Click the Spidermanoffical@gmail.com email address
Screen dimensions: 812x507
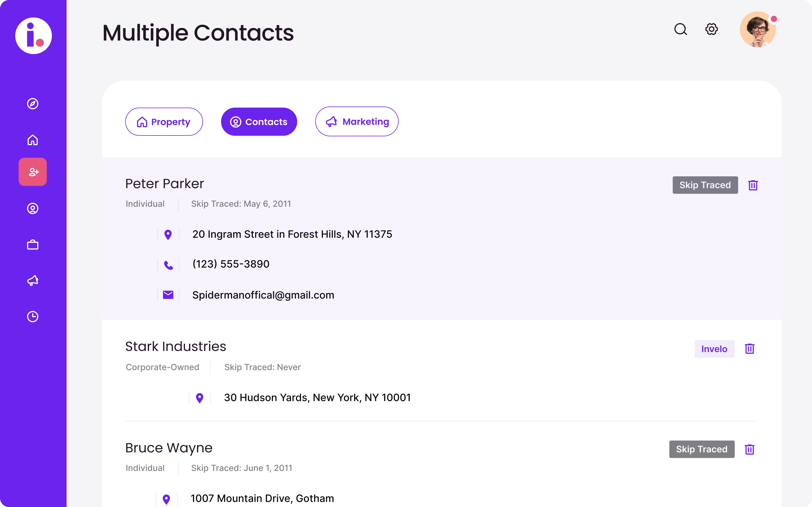263,295
